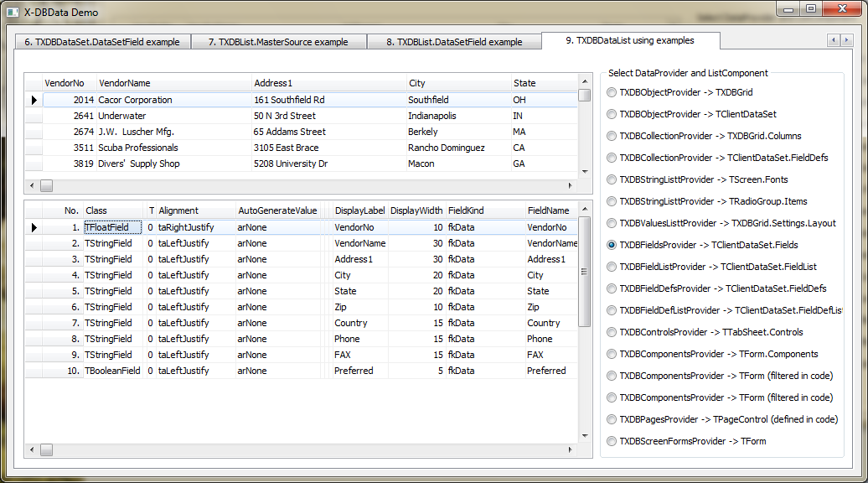Click the X-DBData Demo application icon

(x=13, y=13)
